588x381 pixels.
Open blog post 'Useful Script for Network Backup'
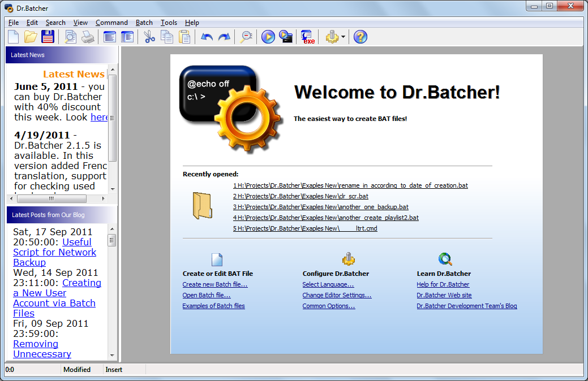click(x=55, y=252)
